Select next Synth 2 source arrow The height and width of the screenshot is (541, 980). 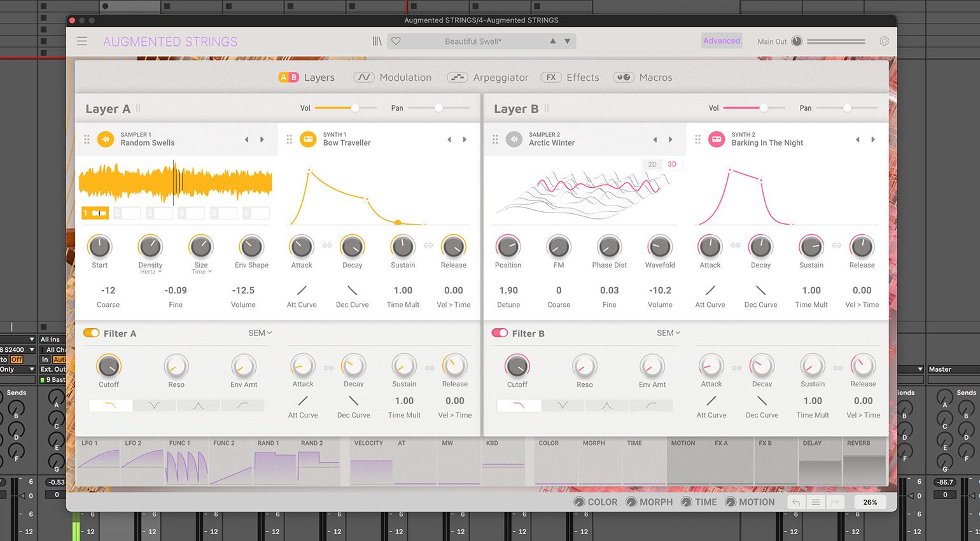[873, 139]
